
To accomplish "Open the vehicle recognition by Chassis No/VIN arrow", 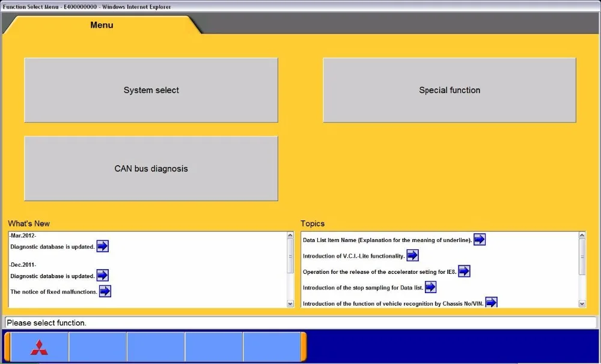I will (x=491, y=302).
